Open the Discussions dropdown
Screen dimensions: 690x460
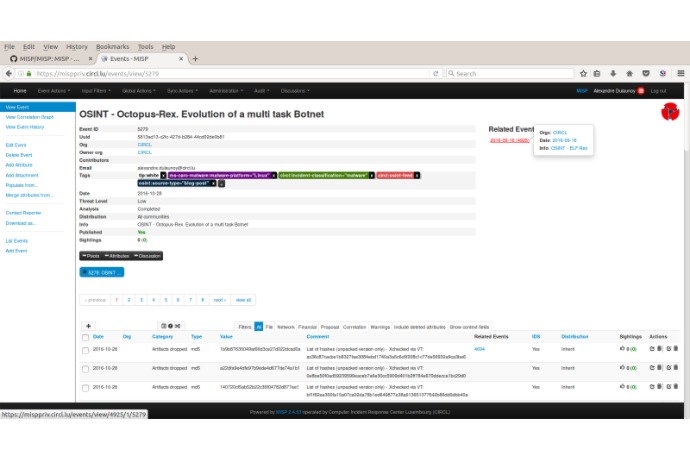coord(295,91)
